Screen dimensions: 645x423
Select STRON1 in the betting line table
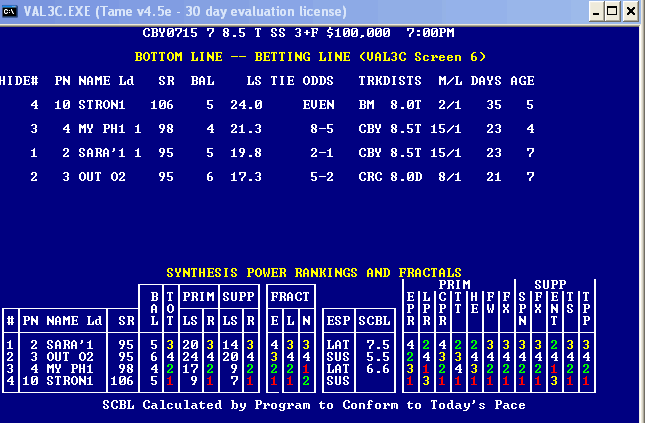[x=102, y=105]
